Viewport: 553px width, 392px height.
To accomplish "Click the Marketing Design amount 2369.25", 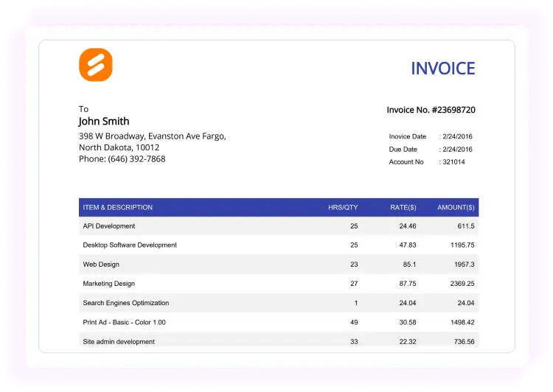I will point(461,284).
